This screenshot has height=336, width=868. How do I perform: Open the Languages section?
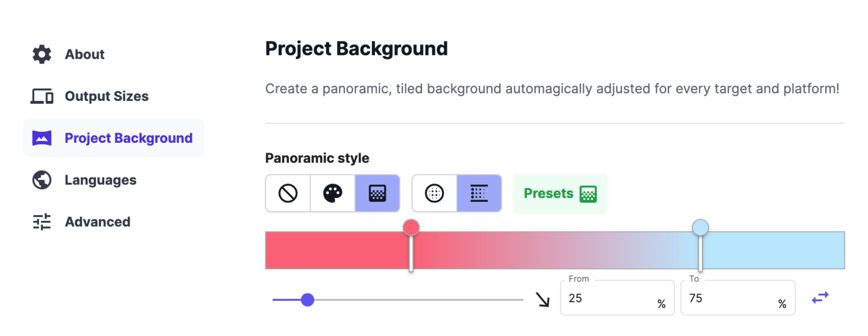[x=100, y=180]
